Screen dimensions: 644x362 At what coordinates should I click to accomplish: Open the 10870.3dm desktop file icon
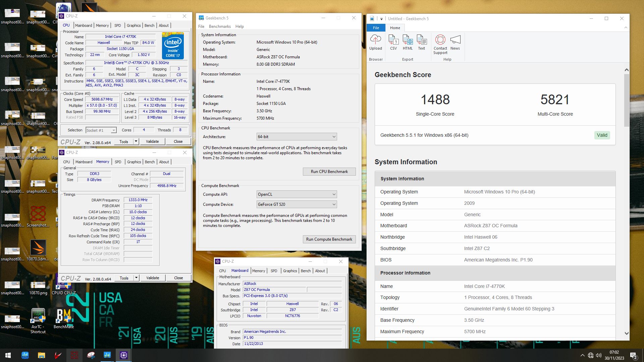point(38,250)
